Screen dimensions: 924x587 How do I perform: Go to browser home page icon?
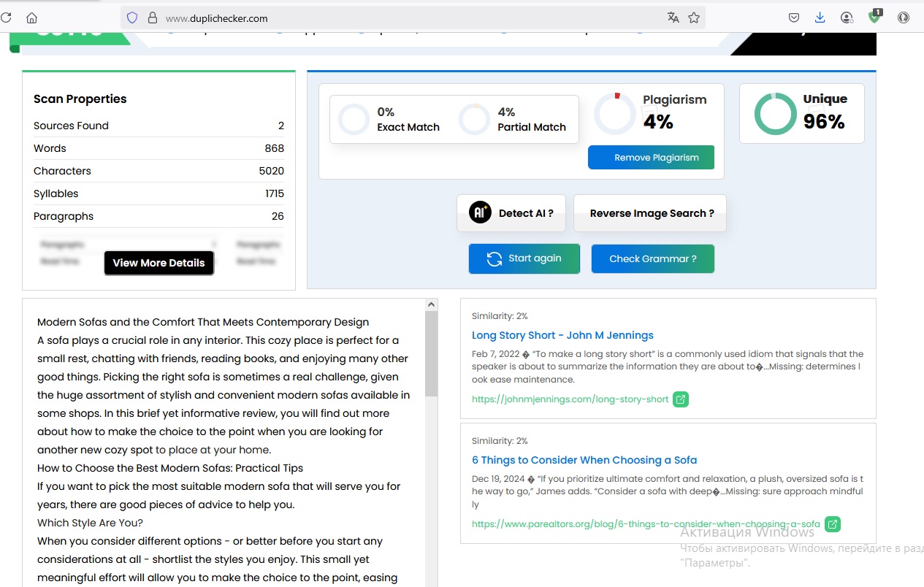coord(31,18)
